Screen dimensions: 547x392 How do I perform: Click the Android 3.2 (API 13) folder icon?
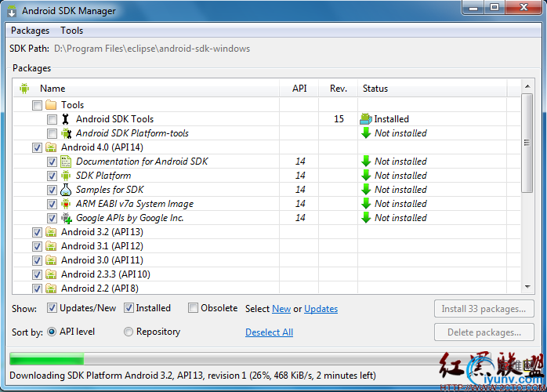pos(51,232)
